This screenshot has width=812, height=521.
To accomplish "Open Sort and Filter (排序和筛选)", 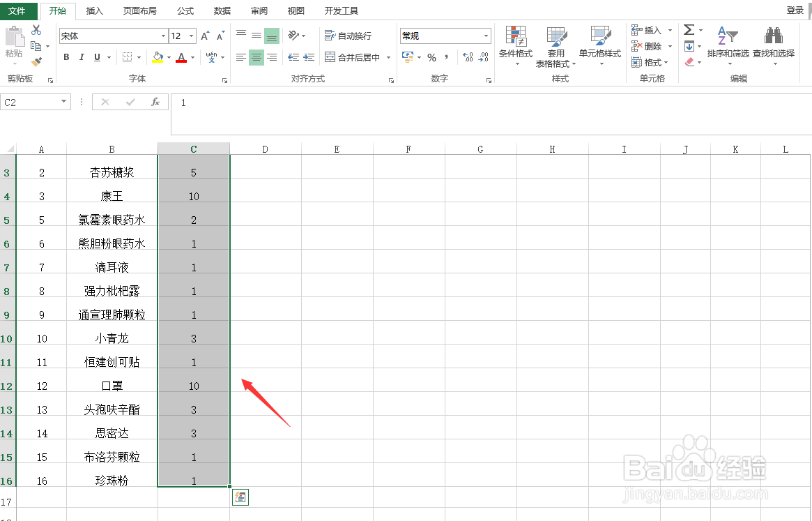I will [x=728, y=45].
